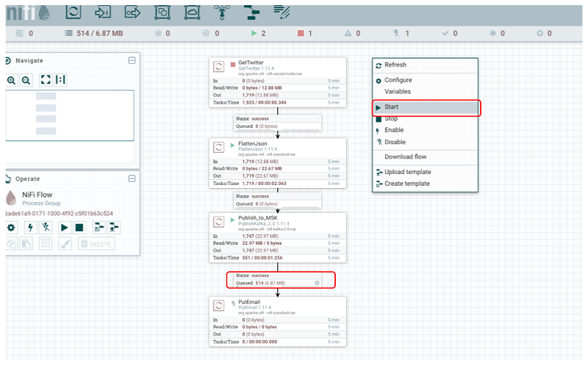Select the PutEmail processor

coord(278,322)
